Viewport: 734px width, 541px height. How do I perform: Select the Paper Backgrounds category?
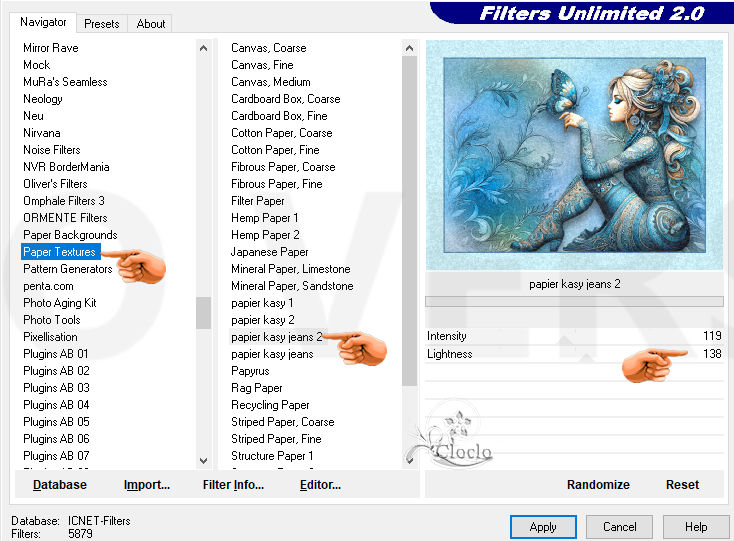point(70,235)
